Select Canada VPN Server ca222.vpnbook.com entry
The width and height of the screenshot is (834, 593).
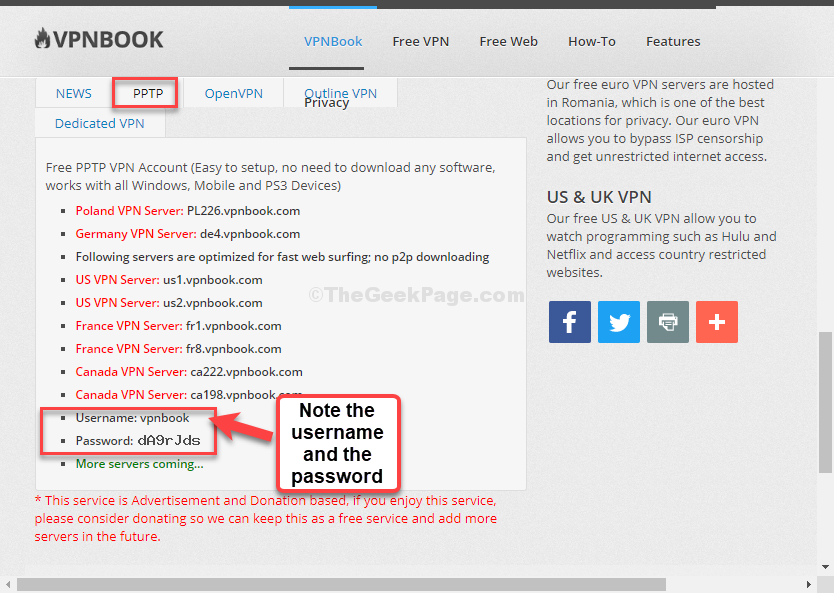pyautogui.click(x=189, y=372)
